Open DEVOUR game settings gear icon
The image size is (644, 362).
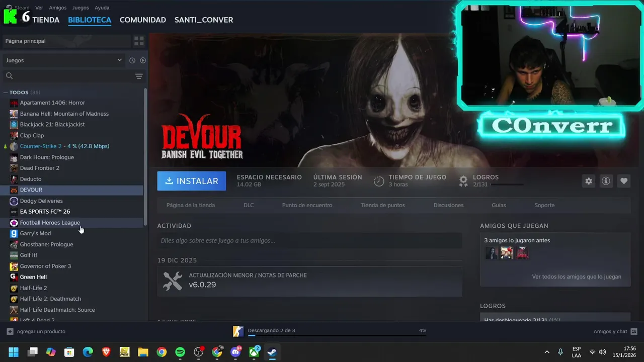pos(589,181)
